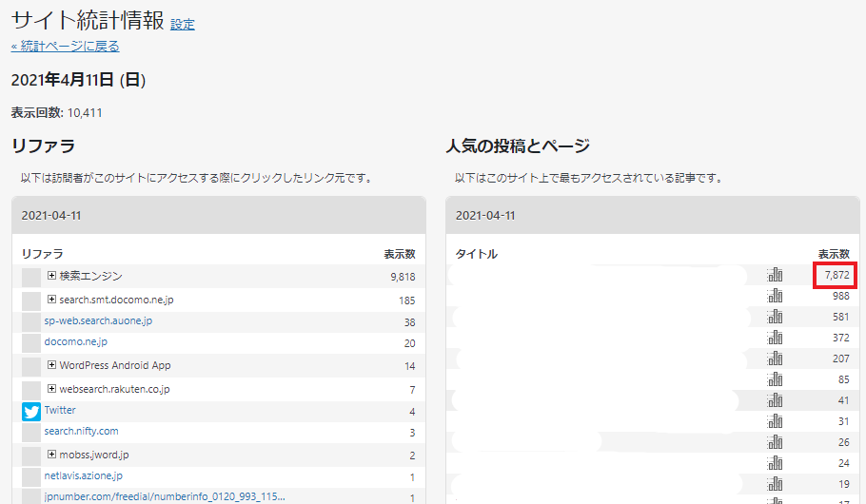
Task: Click bar chart icon beside 988 views
Action: [x=775, y=297]
